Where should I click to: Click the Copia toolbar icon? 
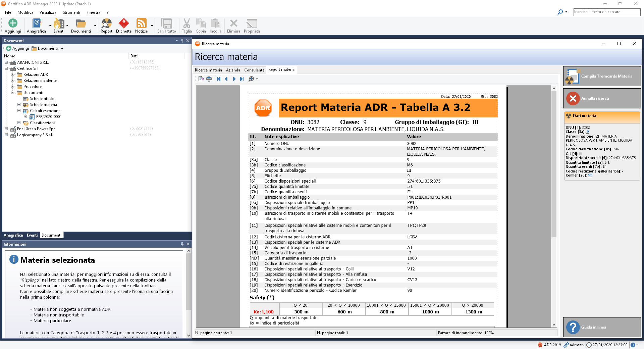[201, 26]
